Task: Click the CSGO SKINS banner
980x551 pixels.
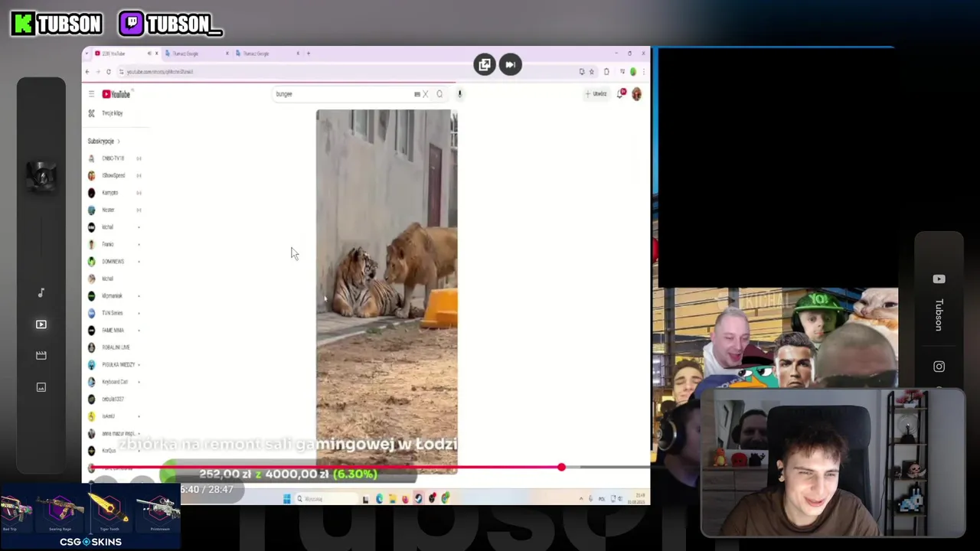Action: [x=90, y=517]
